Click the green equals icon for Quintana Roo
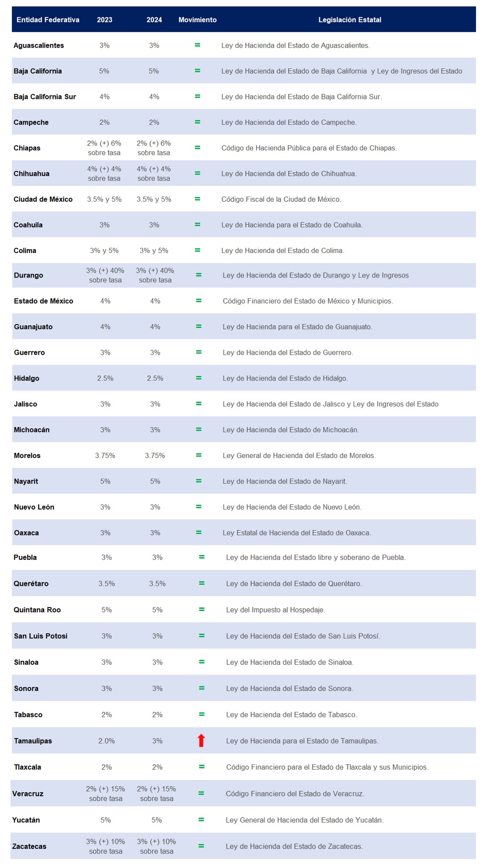This screenshot has width=489, height=868. (202, 610)
